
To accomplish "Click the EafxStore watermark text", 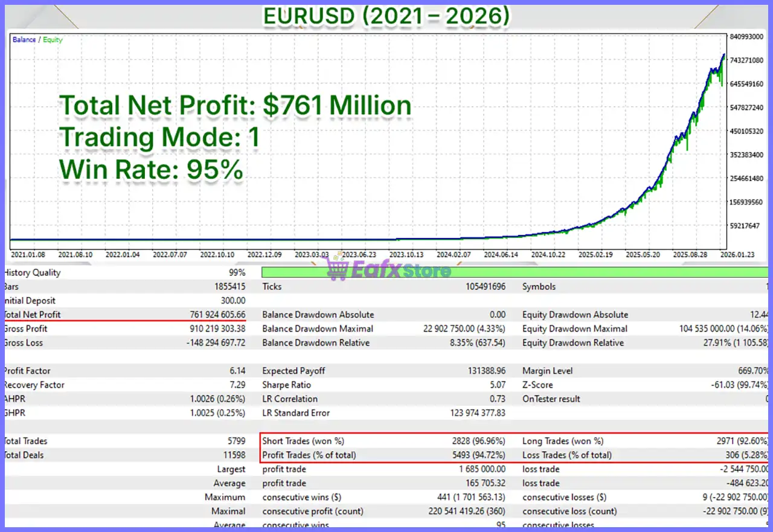I will pyautogui.click(x=401, y=271).
